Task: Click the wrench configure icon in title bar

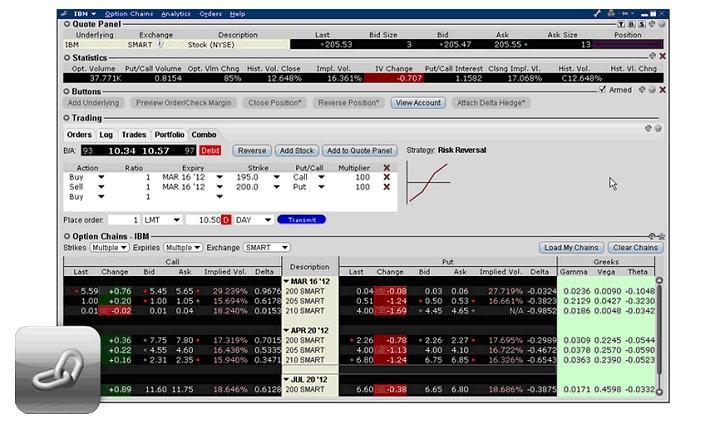Action: (597, 13)
